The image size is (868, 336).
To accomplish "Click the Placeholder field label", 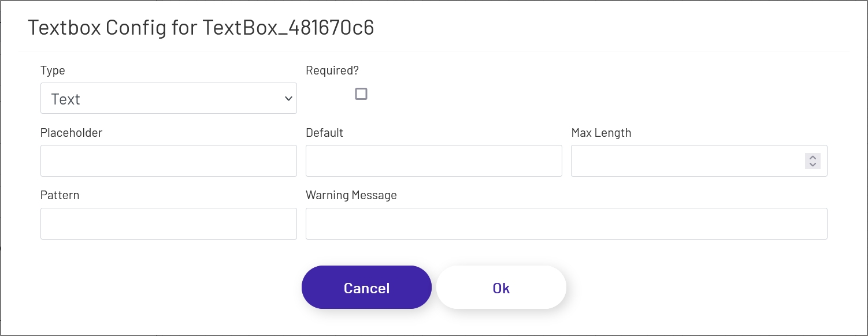I will click(71, 132).
